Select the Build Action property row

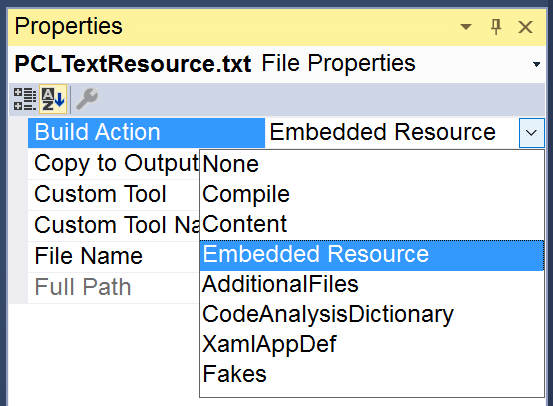click(146, 133)
